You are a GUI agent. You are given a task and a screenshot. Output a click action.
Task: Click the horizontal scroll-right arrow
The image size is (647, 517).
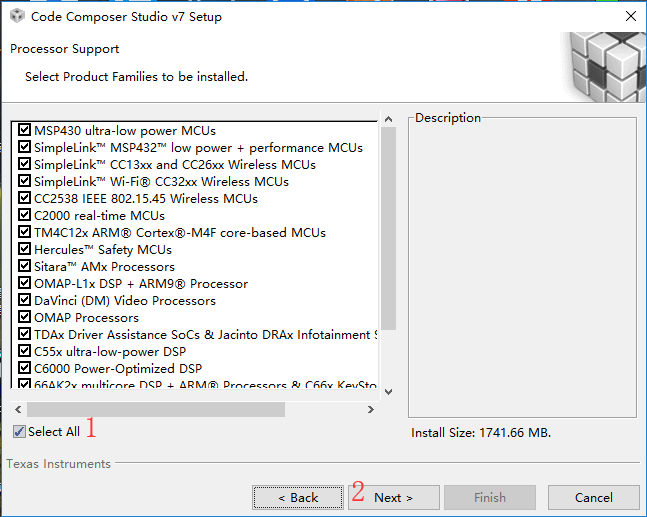(x=371, y=409)
